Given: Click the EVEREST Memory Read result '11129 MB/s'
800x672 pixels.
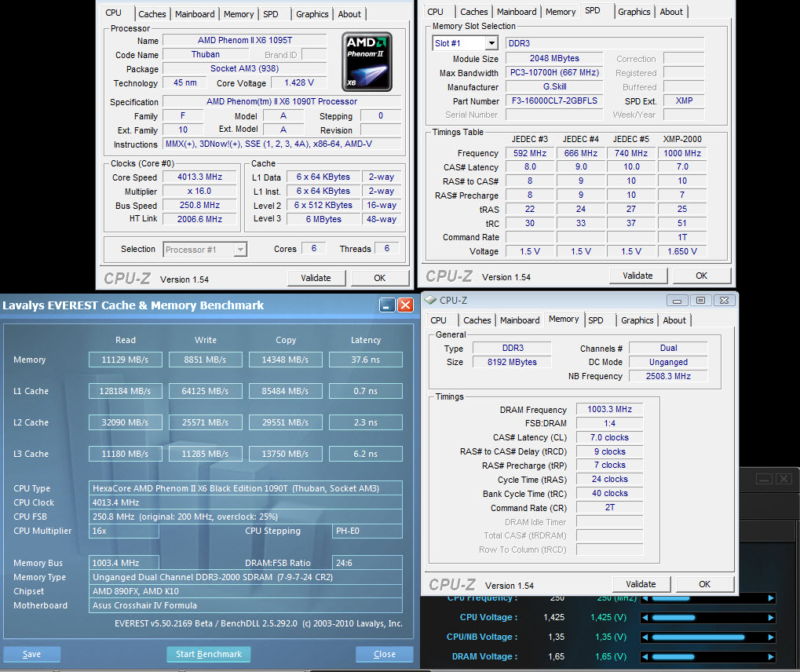Looking at the screenshot, I should 125,360.
